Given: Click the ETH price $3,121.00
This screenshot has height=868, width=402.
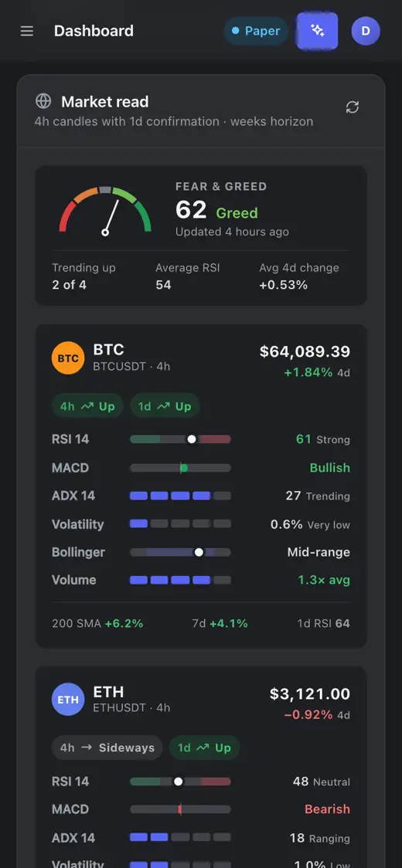Looking at the screenshot, I should point(310,693).
